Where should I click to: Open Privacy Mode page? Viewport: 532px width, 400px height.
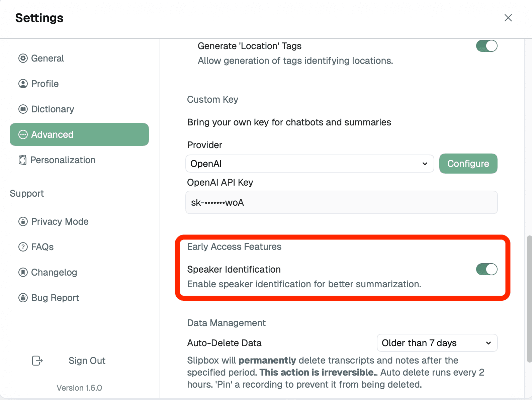click(79, 221)
